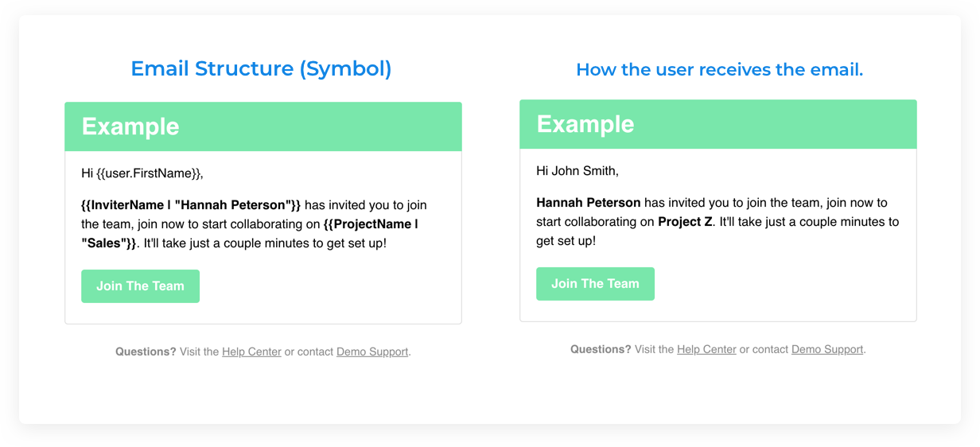Open Demo Support link under right email
The width and height of the screenshot is (980, 447).
pos(827,349)
